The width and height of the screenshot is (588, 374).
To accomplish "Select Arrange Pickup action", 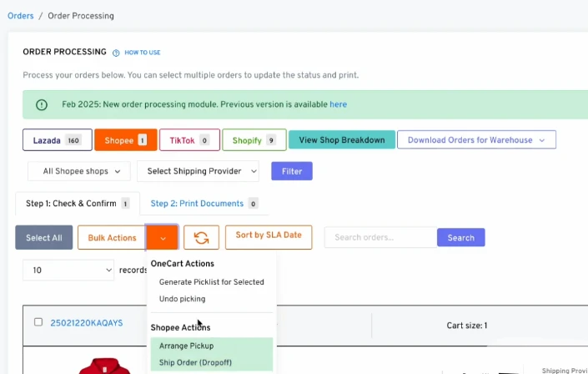I will click(x=212, y=346).
